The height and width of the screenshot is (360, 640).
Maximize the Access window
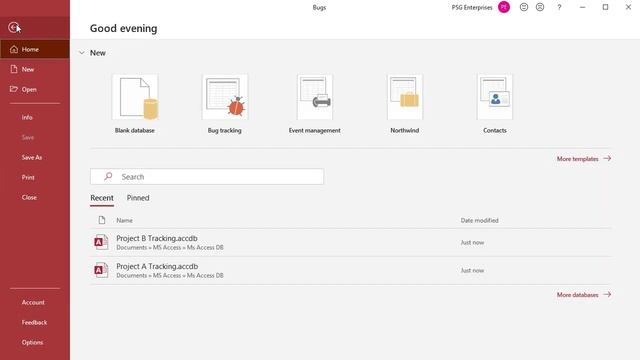(x=605, y=7)
